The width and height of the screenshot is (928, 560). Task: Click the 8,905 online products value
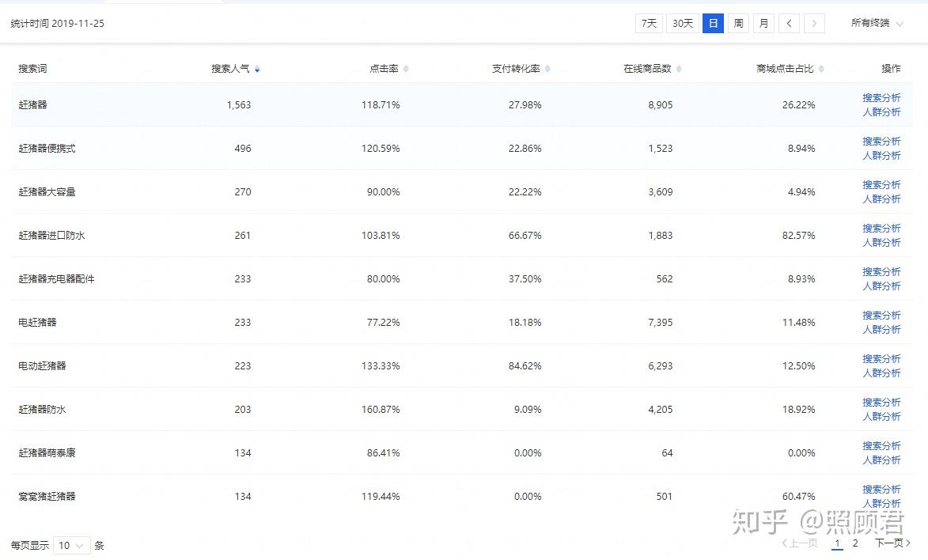click(660, 104)
